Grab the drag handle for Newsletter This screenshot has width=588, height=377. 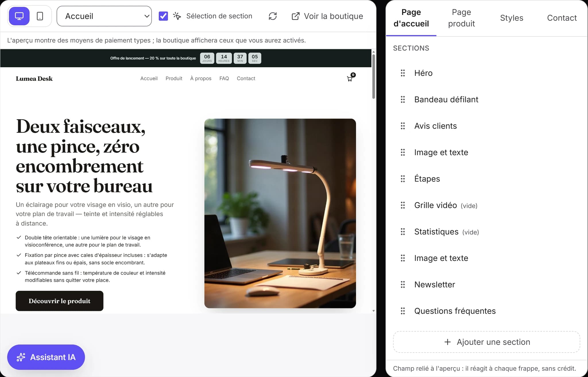[x=403, y=284]
